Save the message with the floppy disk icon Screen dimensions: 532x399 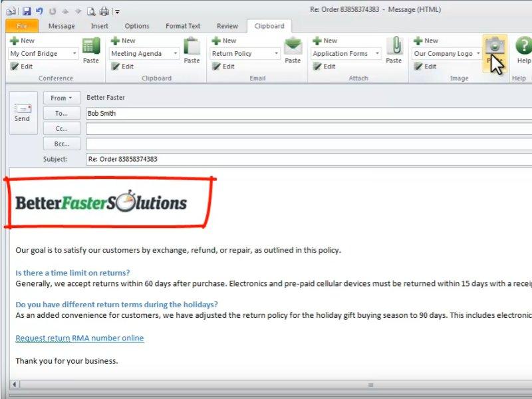click(x=27, y=11)
